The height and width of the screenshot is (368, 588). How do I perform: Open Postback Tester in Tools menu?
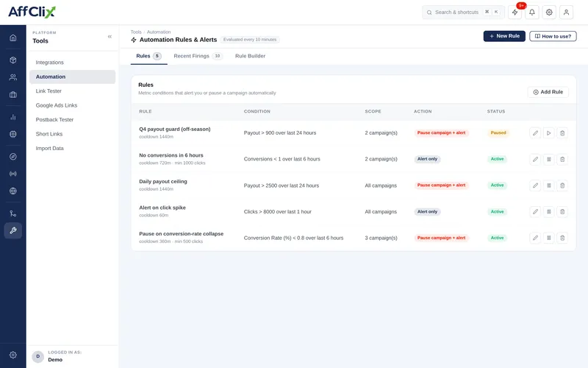coord(72,119)
